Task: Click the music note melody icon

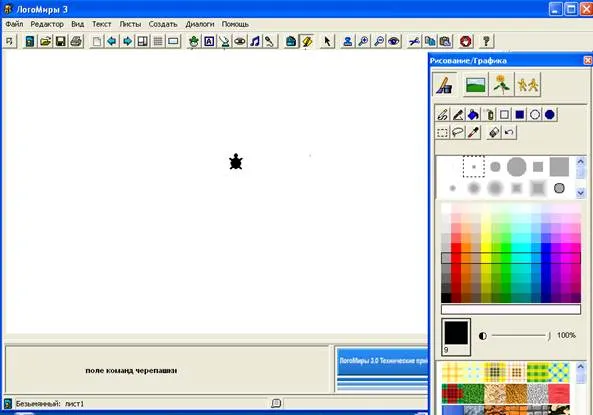Action: click(255, 41)
